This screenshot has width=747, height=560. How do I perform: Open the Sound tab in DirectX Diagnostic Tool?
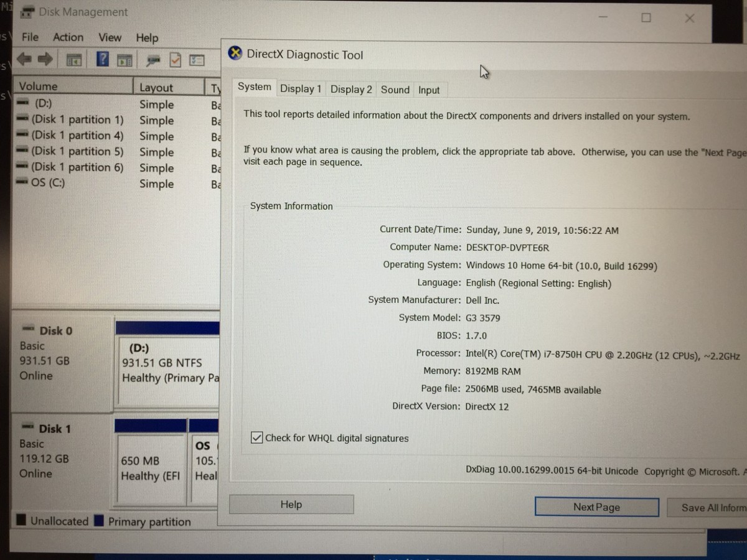coord(395,89)
